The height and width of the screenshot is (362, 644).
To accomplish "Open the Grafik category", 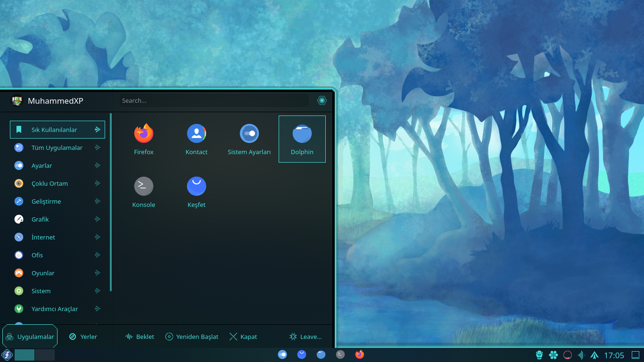I will [58, 219].
